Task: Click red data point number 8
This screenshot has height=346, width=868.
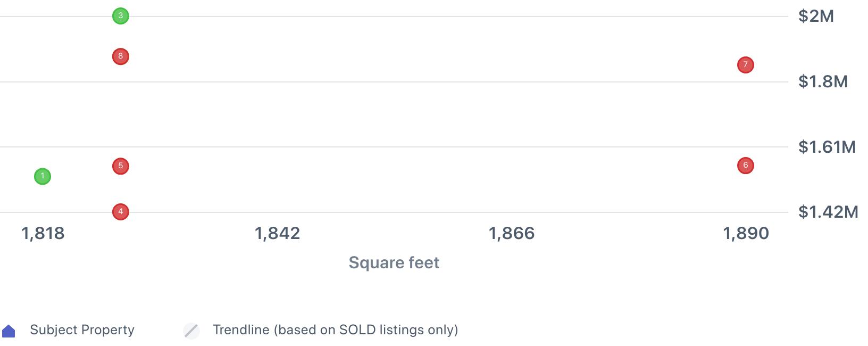Action: (121, 56)
